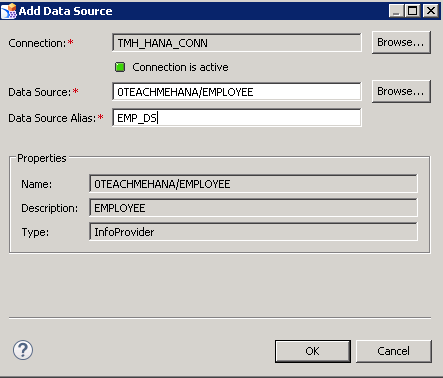Screen dimensions: 443x378
Task: Click the green connection status indicator
Action: pos(120,67)
